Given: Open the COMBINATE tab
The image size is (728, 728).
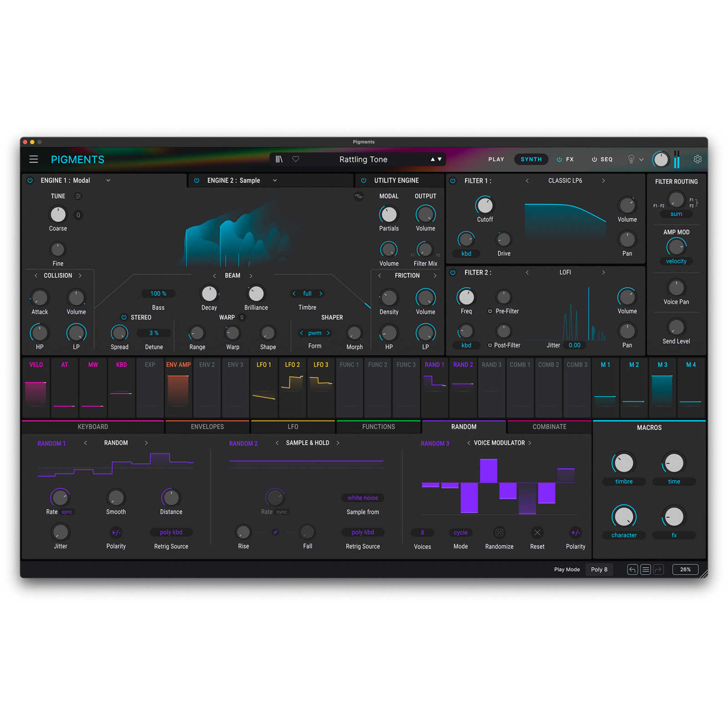Looking at the screenshot, I should coord(550,427).
